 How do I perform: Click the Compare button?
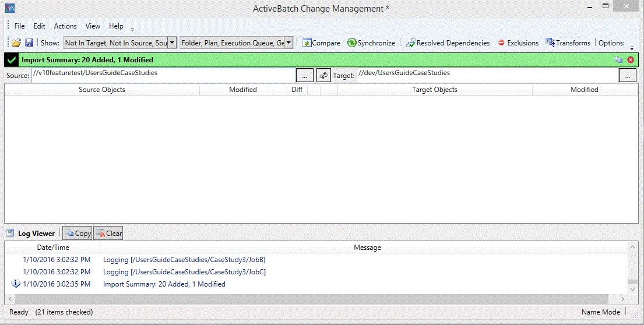[x=321, y=43]
